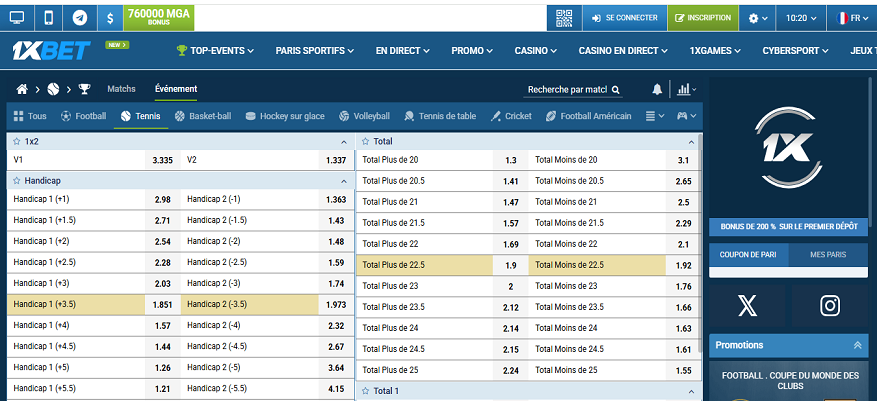The image size is (877, 401).
Task: Select Handicap 1 (+3.5) odds 1.851
Action: [x=162, y=305]
